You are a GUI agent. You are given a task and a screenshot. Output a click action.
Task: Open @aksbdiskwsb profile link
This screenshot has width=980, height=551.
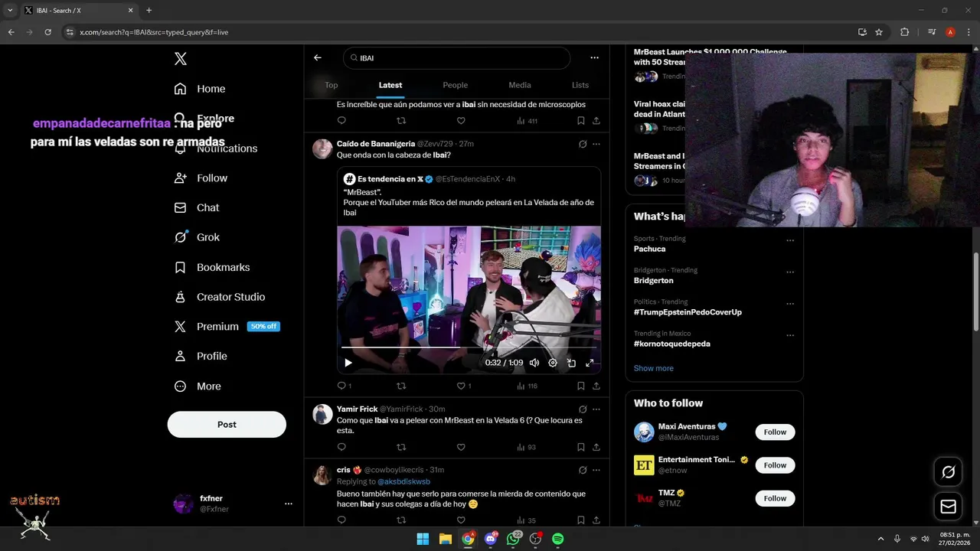click(x=403, y=481)
